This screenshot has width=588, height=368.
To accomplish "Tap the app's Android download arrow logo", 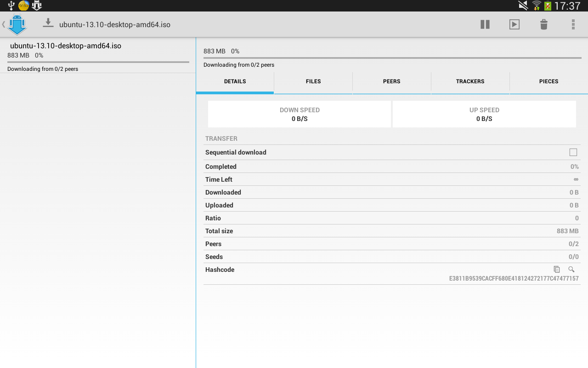I will click(x=17, y=24).
